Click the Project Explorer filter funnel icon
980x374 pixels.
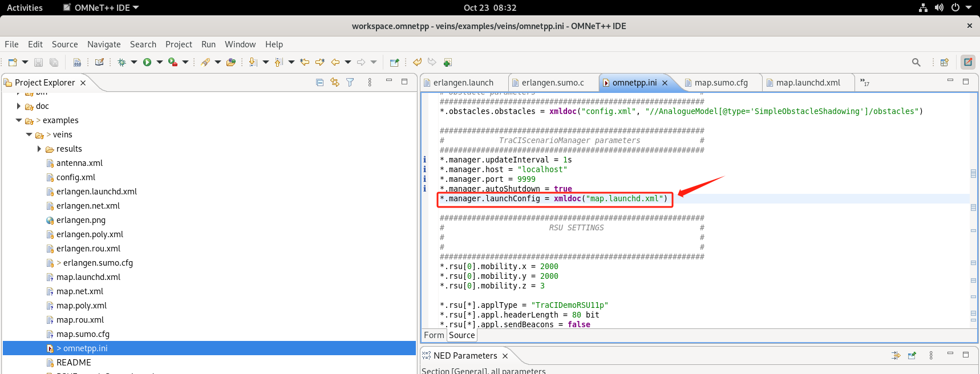click(350, 82)
